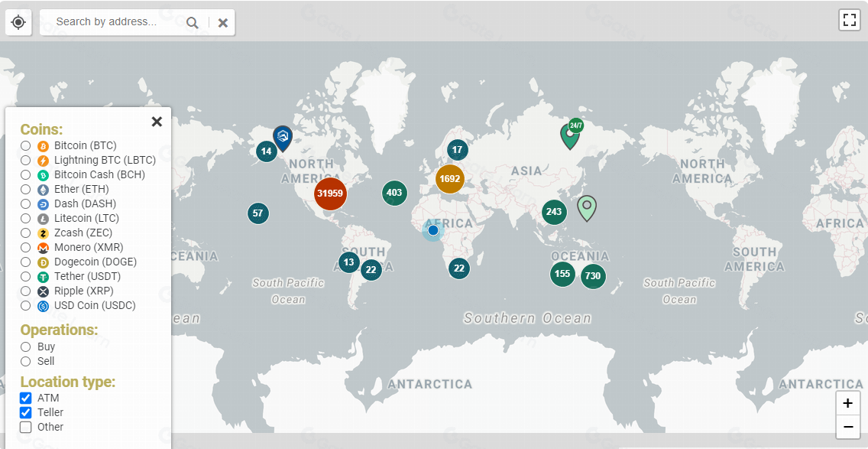The height and width of the screenshot is (449, 868).
Task: Click the light green pin near Japan
Action: 587,207
